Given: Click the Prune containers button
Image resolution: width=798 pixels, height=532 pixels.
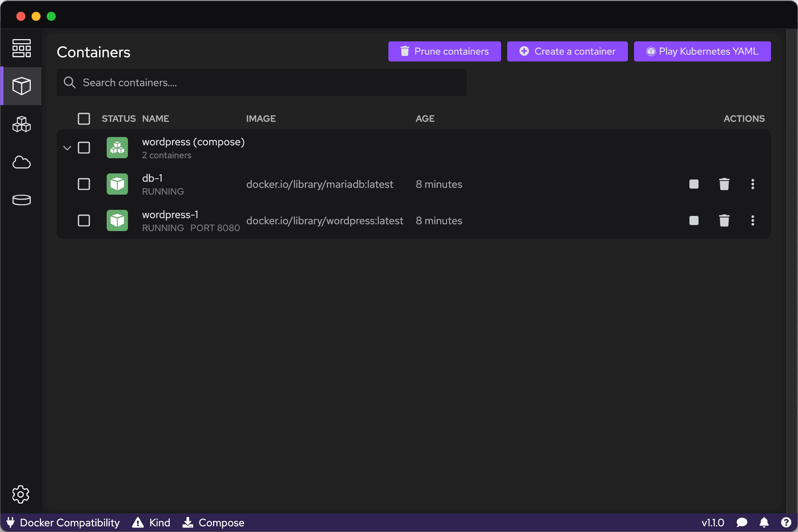Looking at the screenshot, I should click(x=445, y=51).
